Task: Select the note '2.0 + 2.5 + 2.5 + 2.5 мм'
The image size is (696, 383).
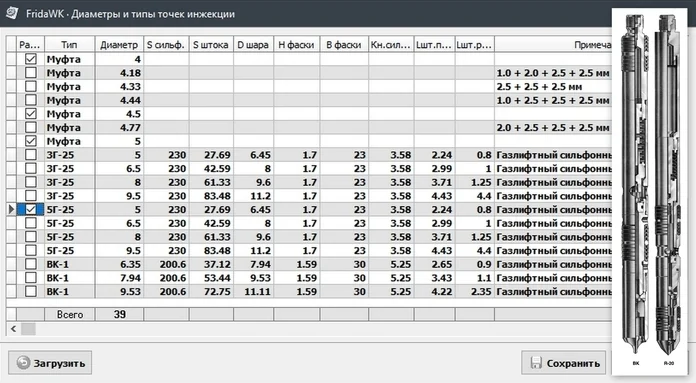Action: (553, 127)
